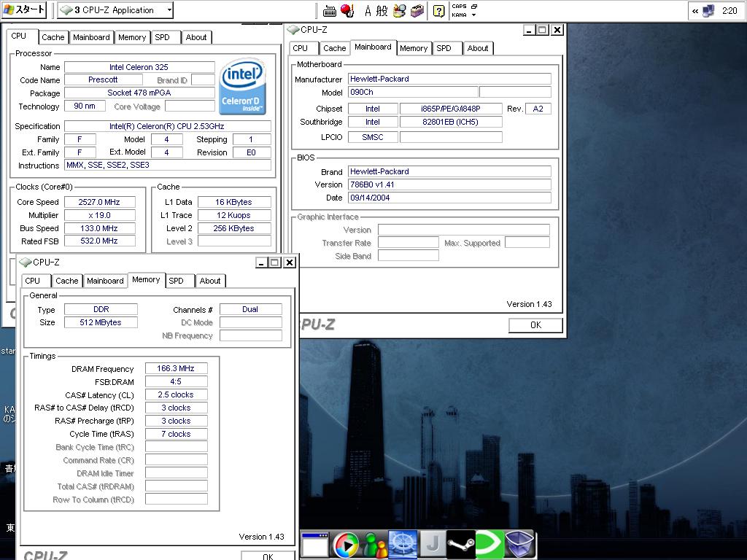Open the ship wheel app in dock

point(403,544)
